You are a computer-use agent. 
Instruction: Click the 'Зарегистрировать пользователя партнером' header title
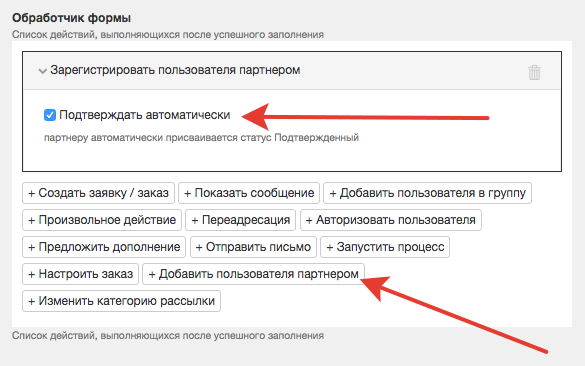[x=175, y=70]
